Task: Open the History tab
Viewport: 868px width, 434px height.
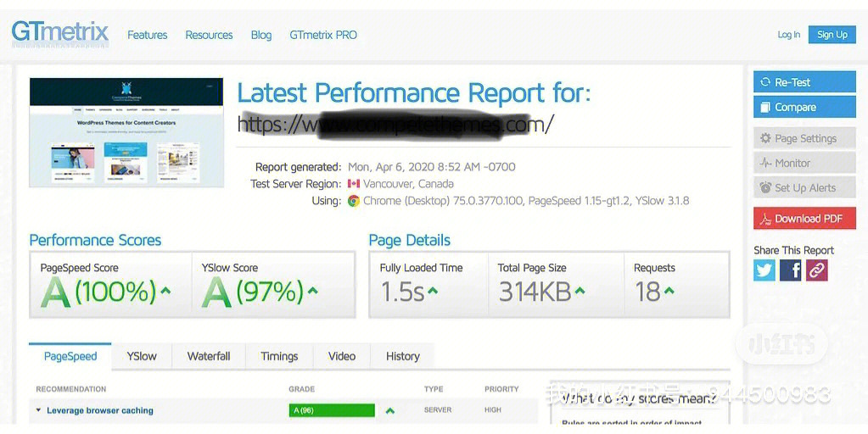Action: (402, 357)
